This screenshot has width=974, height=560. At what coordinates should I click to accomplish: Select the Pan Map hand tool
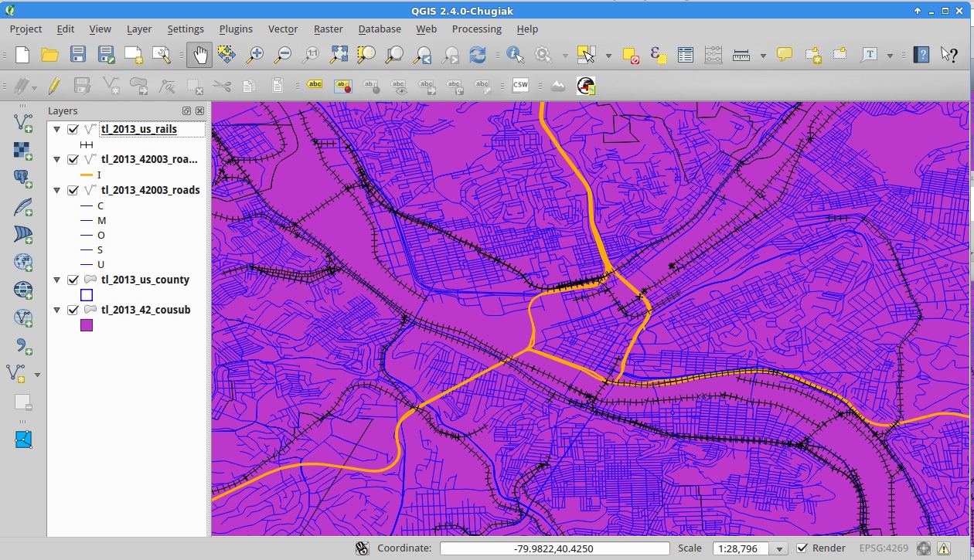click(199, 55)
